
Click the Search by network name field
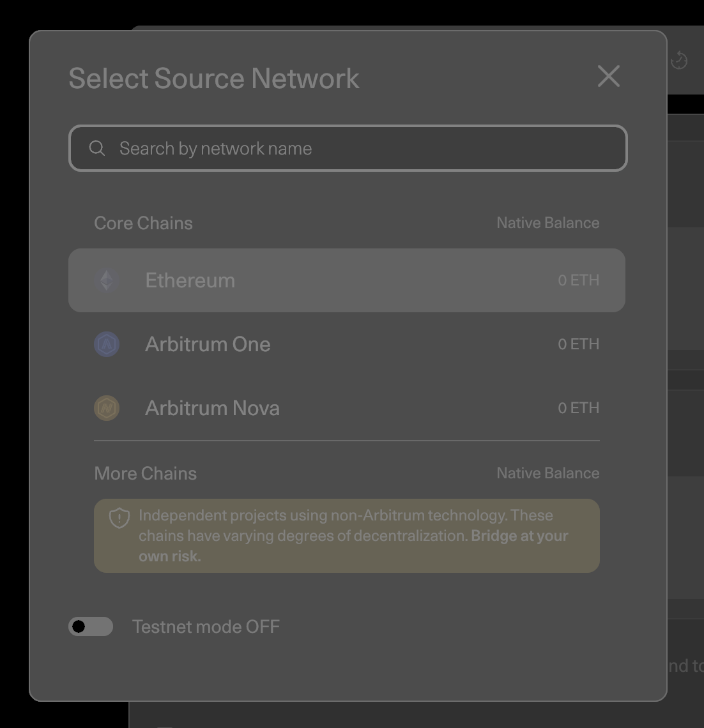[x=348, y=148]
